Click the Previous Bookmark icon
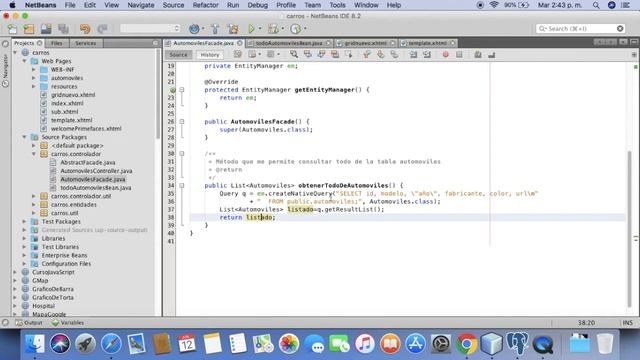Viewport: 640px width, 360px height. (367, 54)
